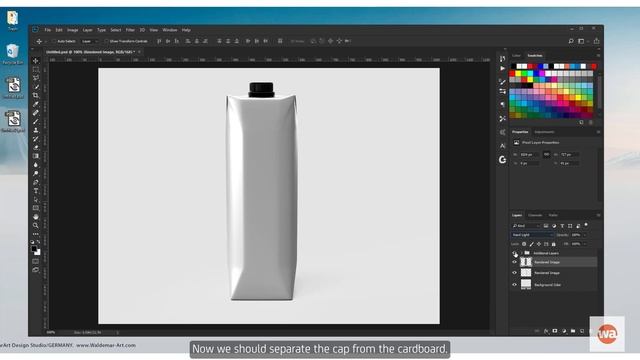Click the Search magnifier in options bar
This screenshot has height=360, width=640.
pyautogui.click(x=571, y=41)
